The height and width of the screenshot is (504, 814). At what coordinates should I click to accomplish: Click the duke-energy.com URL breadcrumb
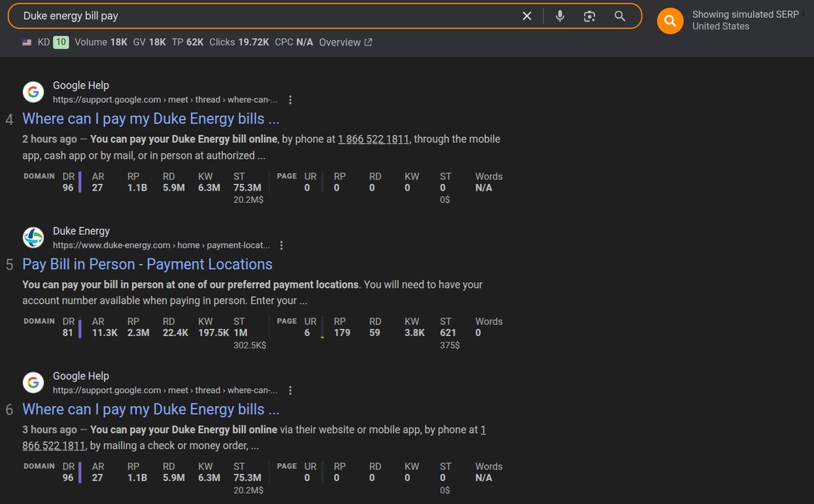coord(161,245)
